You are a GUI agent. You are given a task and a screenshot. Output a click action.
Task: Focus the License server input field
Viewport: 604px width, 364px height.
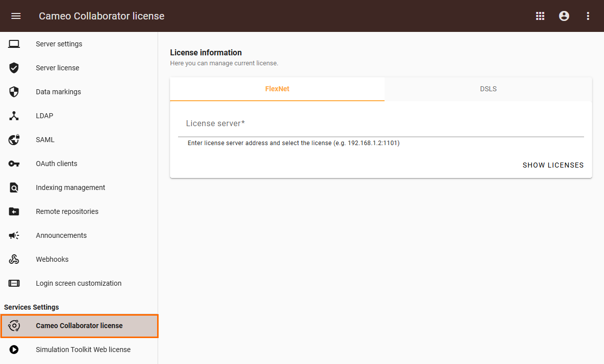381,124
